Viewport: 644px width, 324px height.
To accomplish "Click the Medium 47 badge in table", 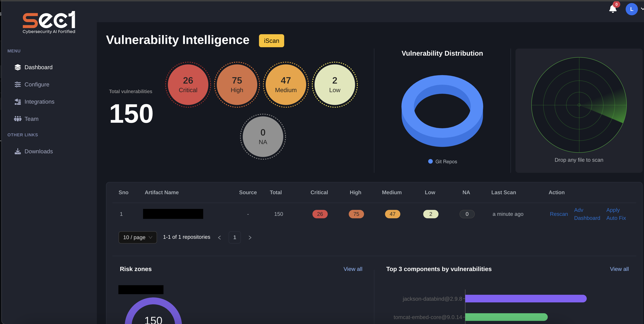I will [x=392, y=214].
